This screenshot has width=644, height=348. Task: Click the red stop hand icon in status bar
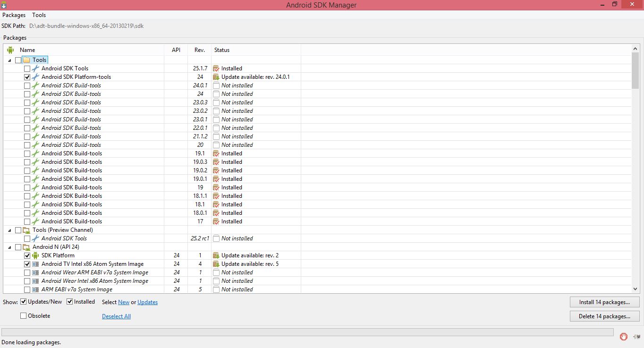coord(624,336)
